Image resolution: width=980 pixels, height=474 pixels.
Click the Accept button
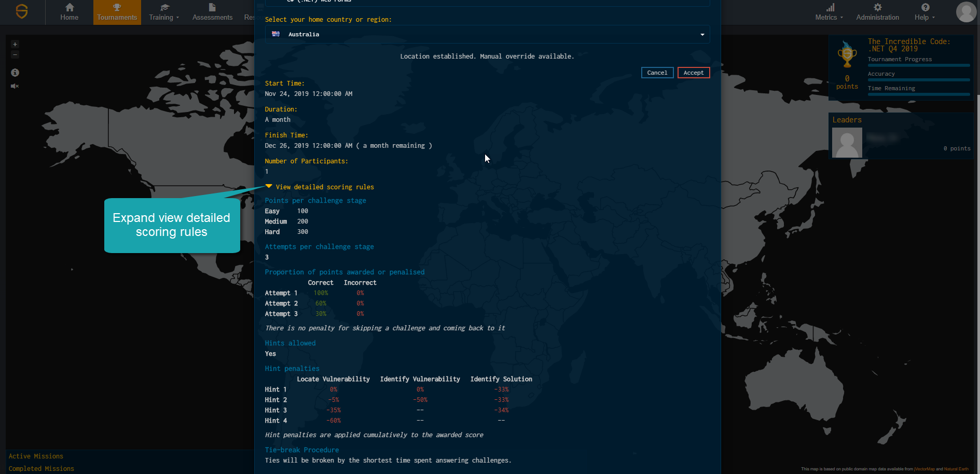pyautogui.click(x=693, y=73)
